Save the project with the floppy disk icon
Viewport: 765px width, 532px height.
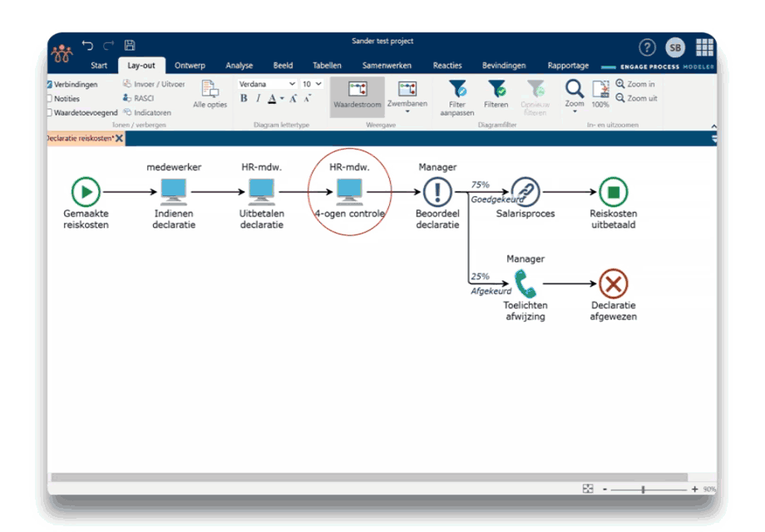(130, 46)
